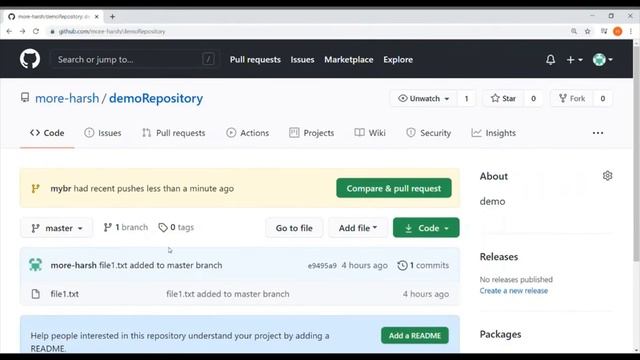
Task: Click the browser back arrow
Action: point(9,31)
